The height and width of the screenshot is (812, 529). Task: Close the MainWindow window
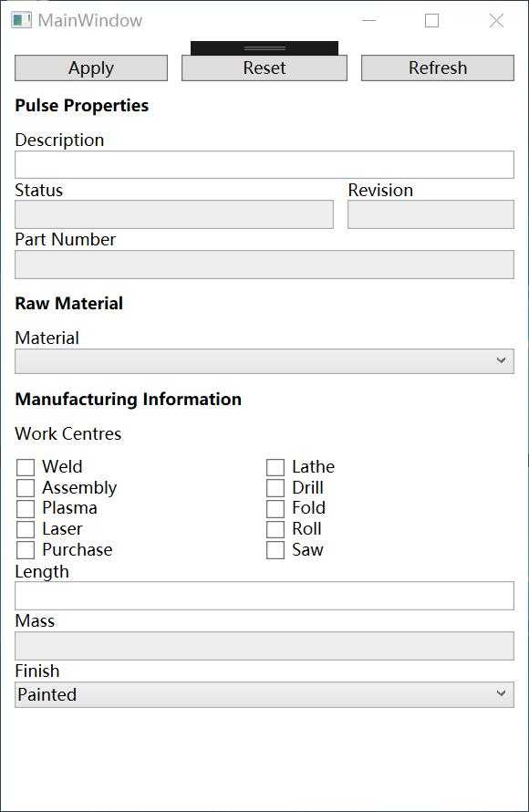496,21
